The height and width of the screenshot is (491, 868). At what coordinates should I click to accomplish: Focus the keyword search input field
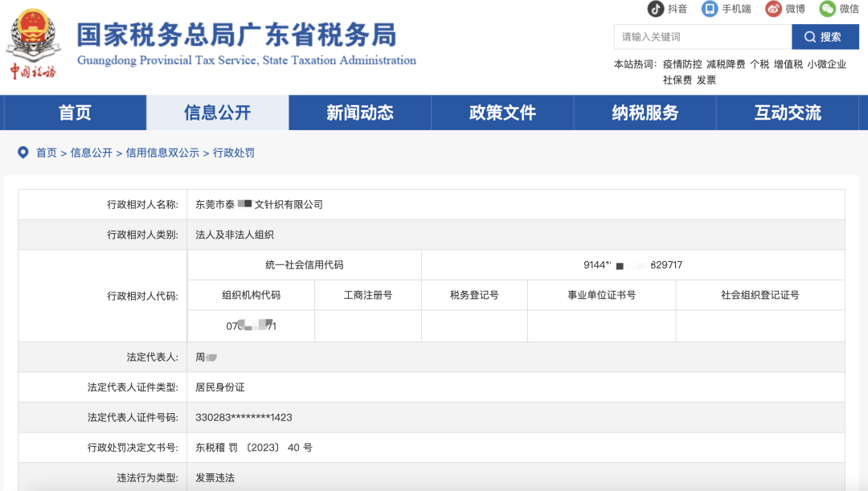click(703, 37)
